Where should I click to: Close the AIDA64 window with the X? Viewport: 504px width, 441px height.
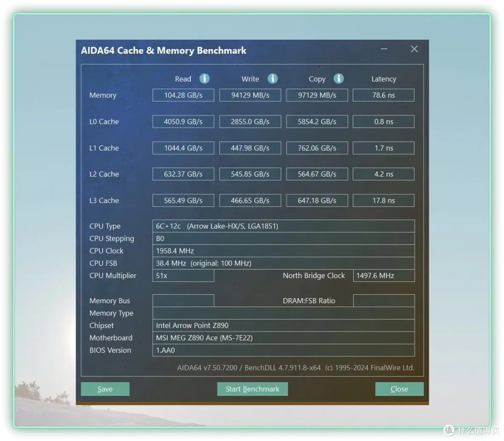click(x=414, y=49)
